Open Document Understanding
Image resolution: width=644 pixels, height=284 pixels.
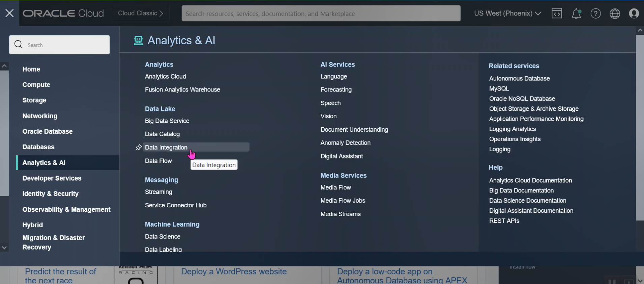tap(354, 130)
